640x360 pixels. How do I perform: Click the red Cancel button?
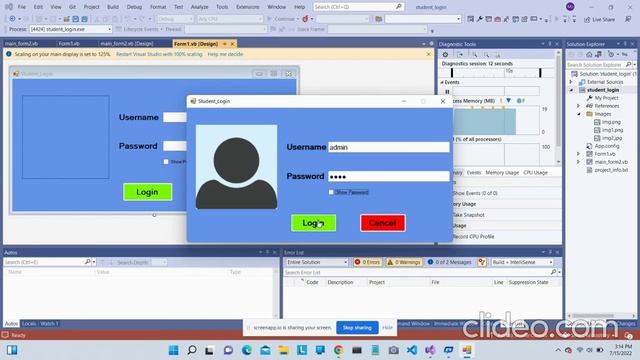tap(383, 223)
